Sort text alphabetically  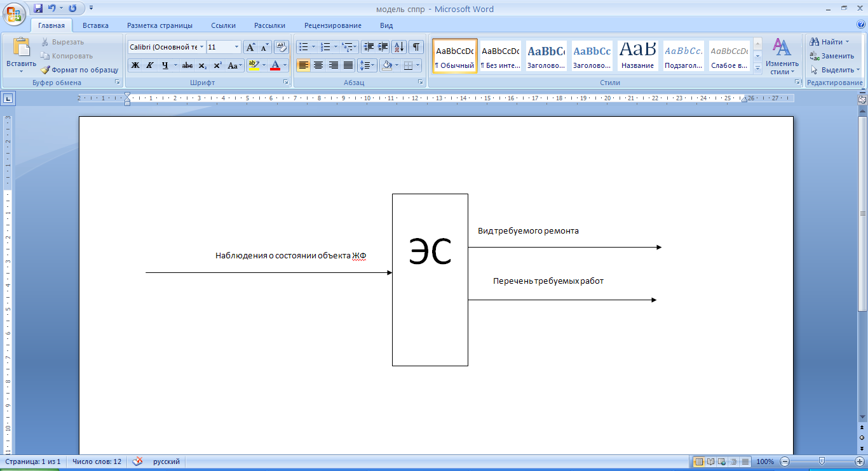399,47
